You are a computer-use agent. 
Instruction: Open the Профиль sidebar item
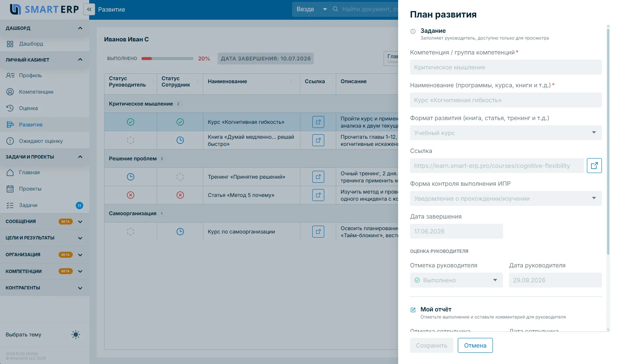tap(44, 75)
